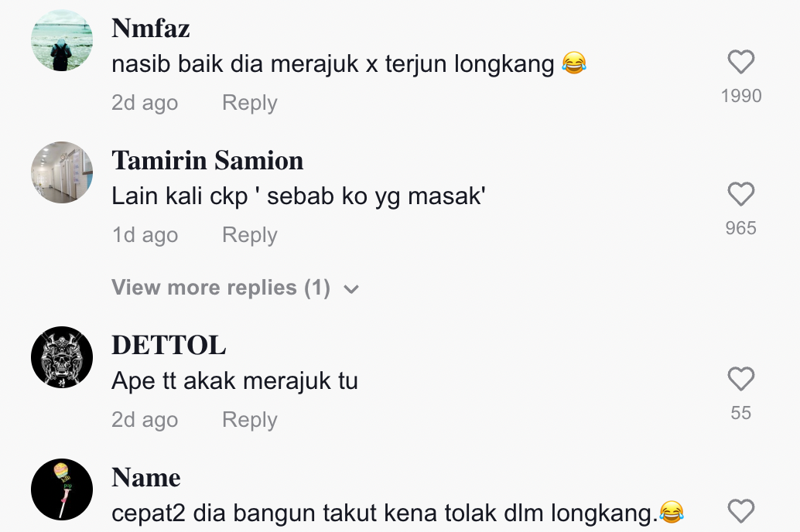Click the chevron beside View more replies

[x=351, y=290]
